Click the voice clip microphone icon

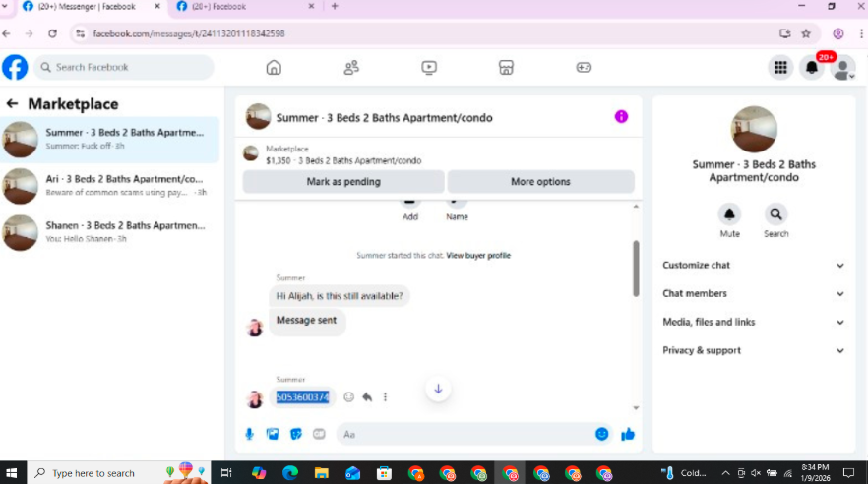pyautogui.click(x=250, y=434)
